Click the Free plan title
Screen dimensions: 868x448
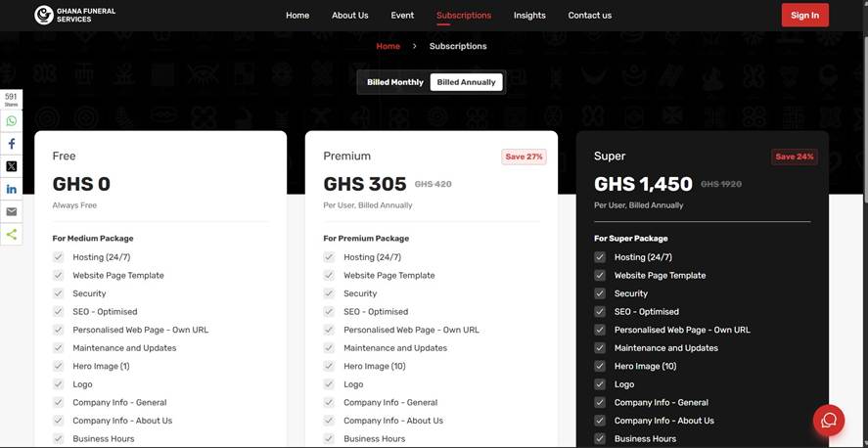click(x=65, y=156)
